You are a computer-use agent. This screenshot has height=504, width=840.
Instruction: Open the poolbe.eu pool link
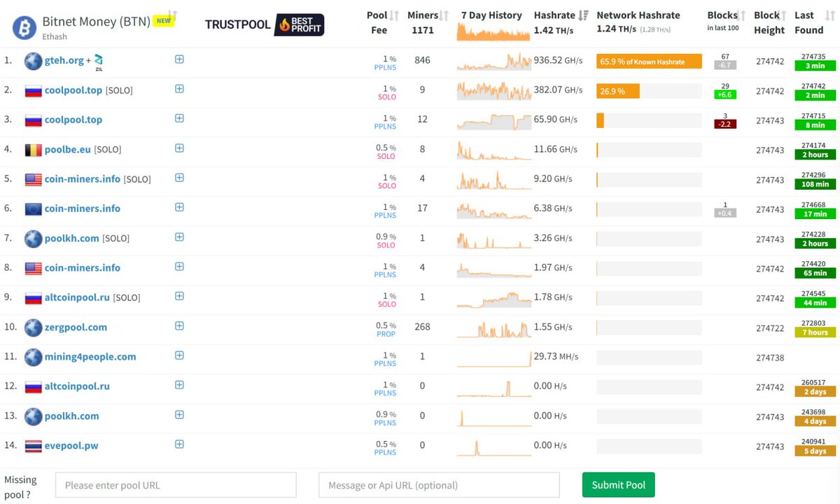[68, 150]
